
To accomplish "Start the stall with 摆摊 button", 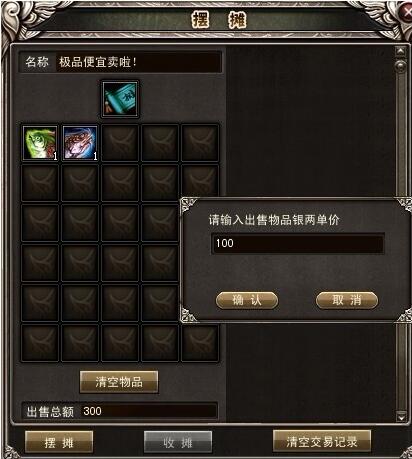I will [59, 442].
